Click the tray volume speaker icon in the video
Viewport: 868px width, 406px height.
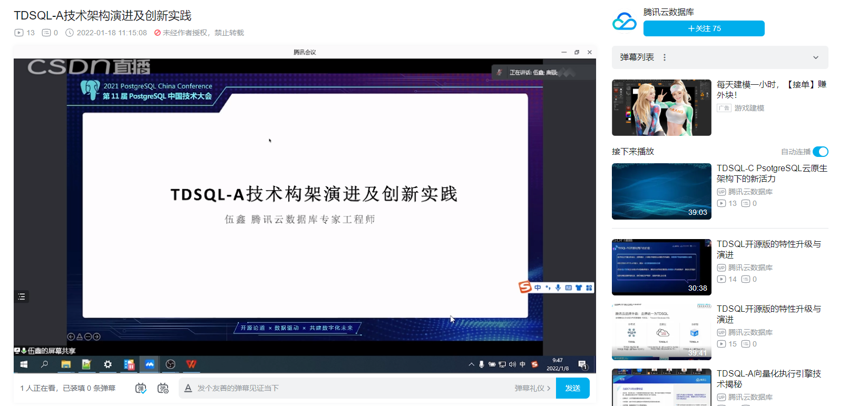point(512,364)
